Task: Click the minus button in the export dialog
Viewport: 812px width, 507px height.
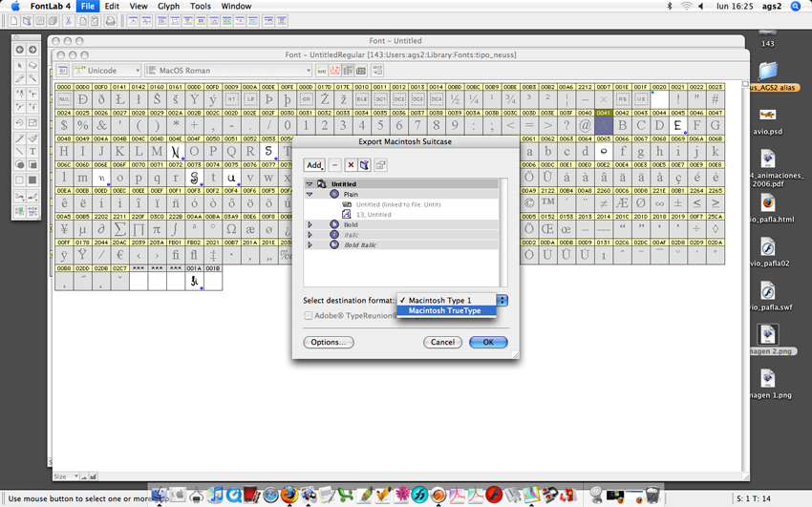Action: tap(335, 165)
